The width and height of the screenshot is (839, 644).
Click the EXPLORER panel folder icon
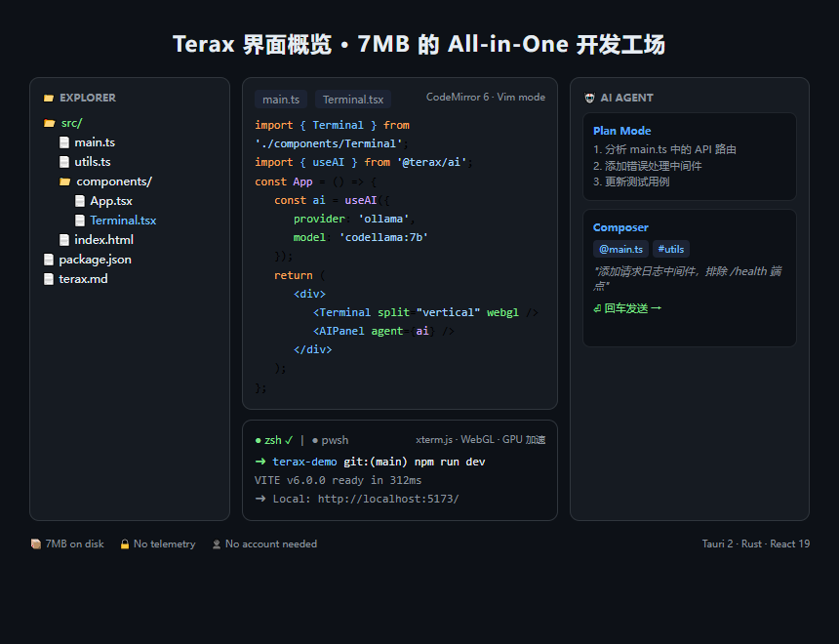point(49,98)
